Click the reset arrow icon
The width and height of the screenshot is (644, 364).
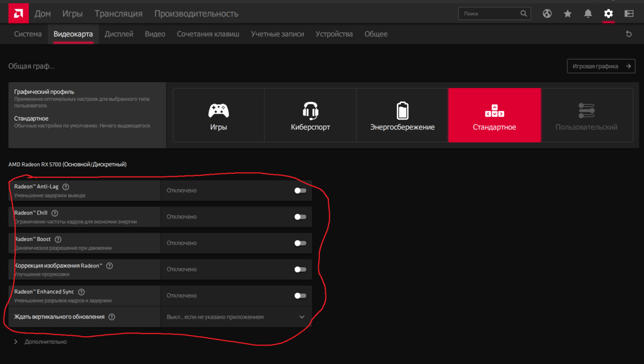pos(629,34)
